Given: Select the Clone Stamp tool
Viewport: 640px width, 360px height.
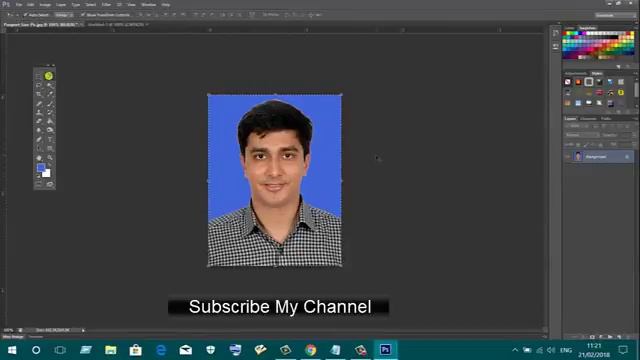Looking at the screenshot, I should [x=39, y=112].
